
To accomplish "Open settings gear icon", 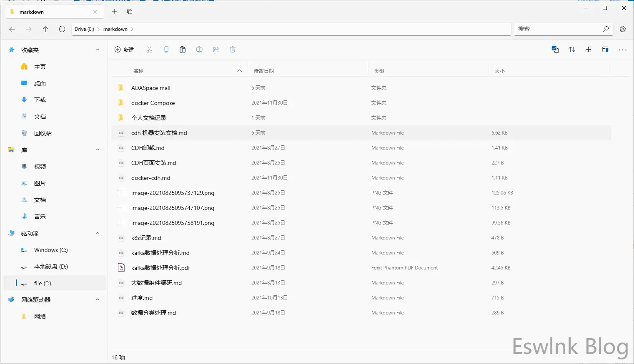I will click(x=623, y=29).
